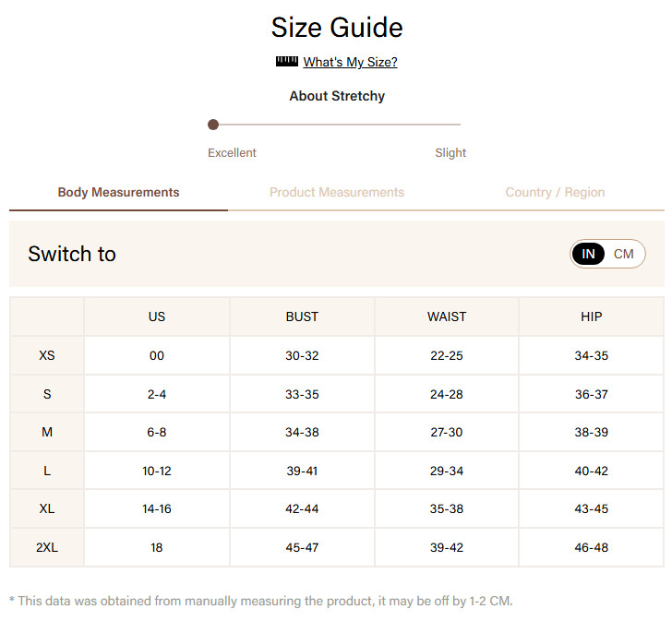The image size is (672, 621).
Task: Click the WAIST column header
Action: click(x=447, y=316)
